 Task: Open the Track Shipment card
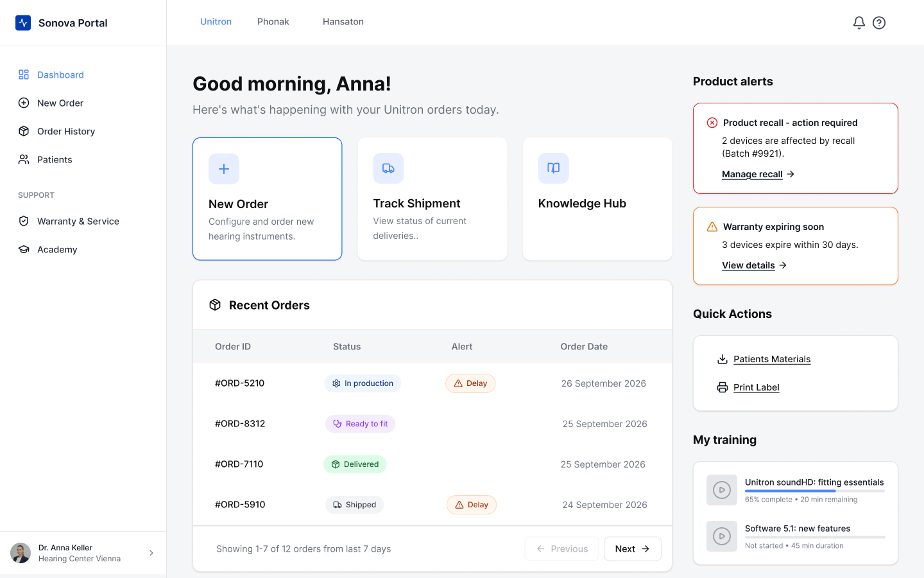tap(432, 199)
